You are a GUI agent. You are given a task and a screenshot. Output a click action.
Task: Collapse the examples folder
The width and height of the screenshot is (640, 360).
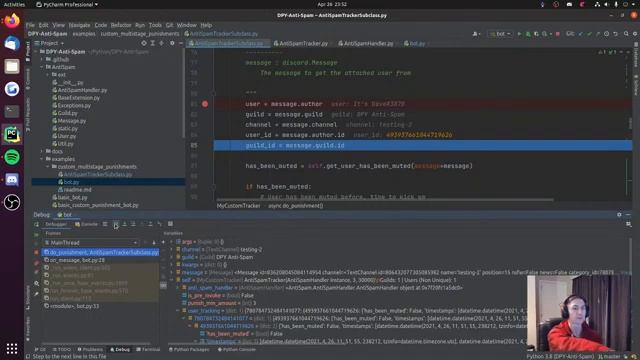point(42,159)
